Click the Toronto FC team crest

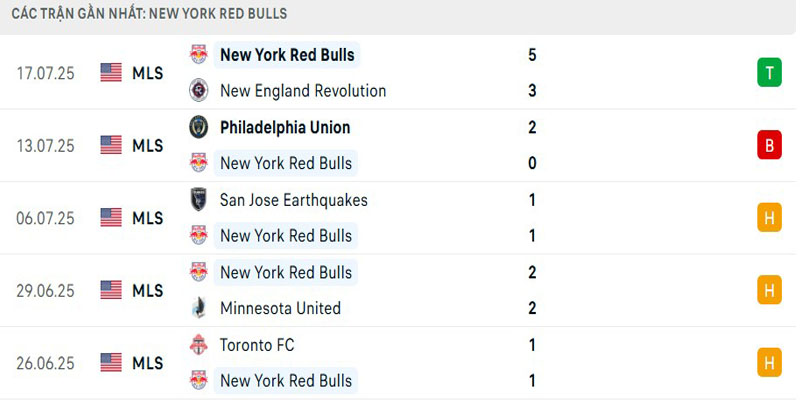pos(198,345)
